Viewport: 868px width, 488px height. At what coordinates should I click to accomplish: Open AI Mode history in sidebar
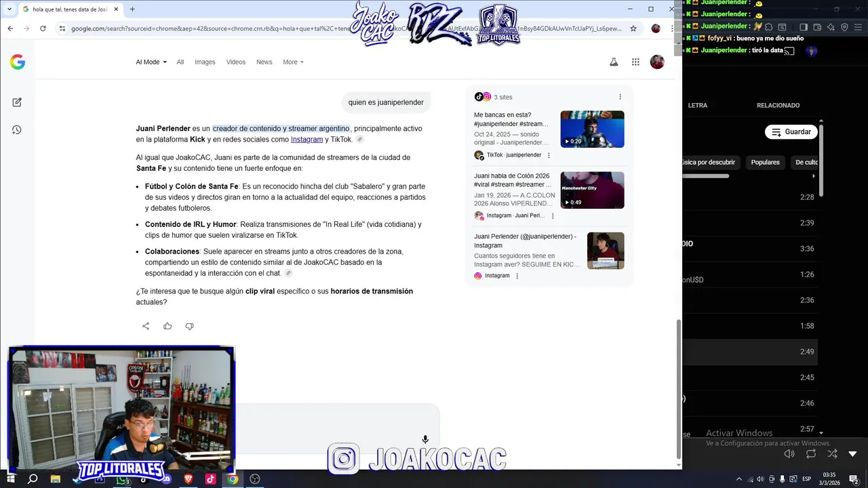[17, 129]
